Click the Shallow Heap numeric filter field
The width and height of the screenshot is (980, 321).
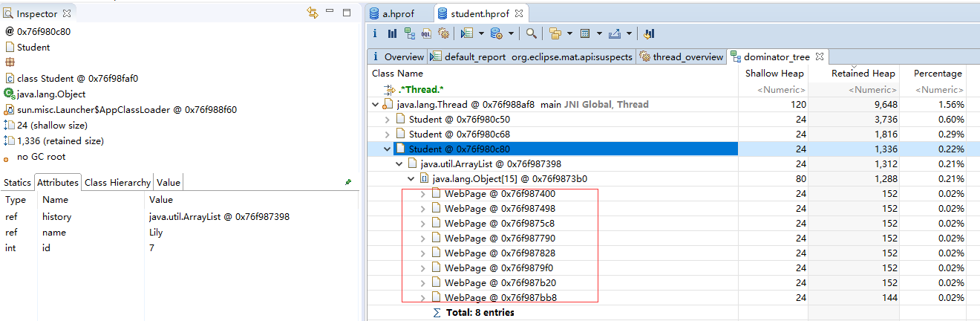coord(771,90)
